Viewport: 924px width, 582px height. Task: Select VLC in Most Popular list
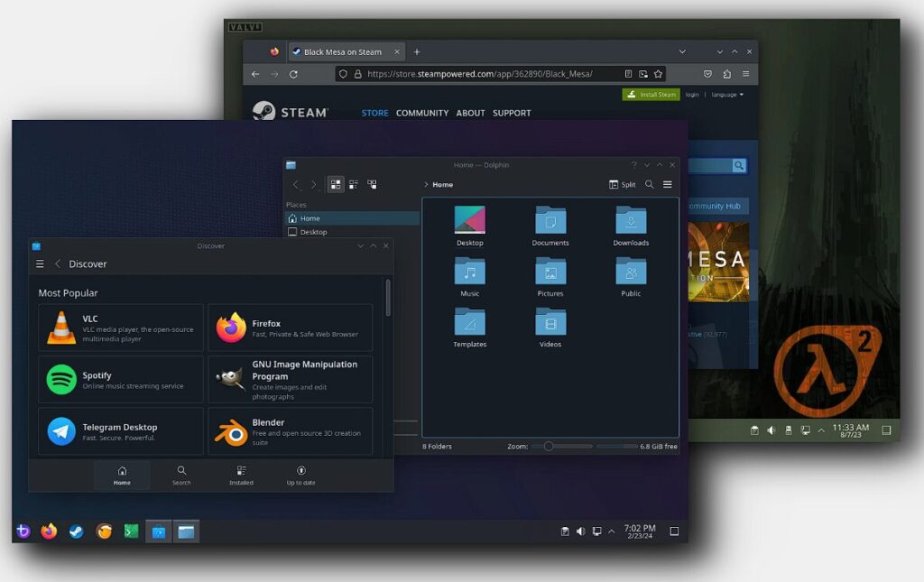click(121, 328)
